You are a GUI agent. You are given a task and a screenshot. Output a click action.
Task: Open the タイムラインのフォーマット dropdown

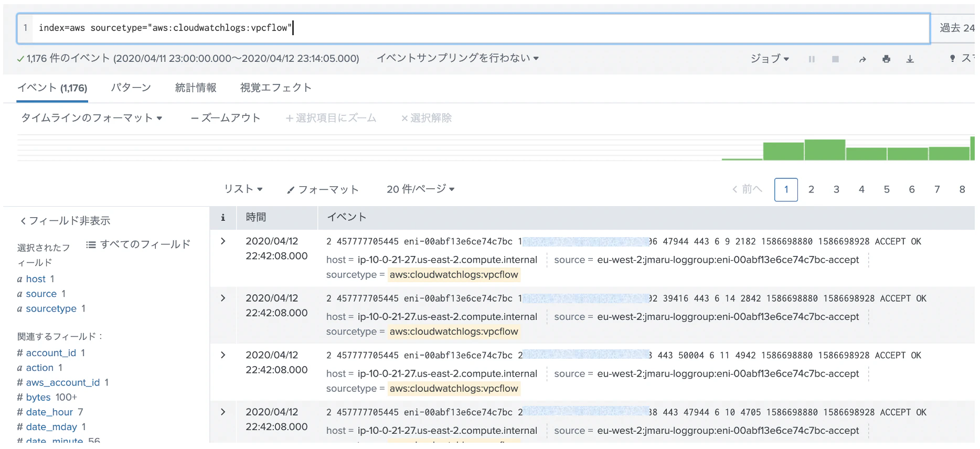pyautogui.click(x=91, y=118)
